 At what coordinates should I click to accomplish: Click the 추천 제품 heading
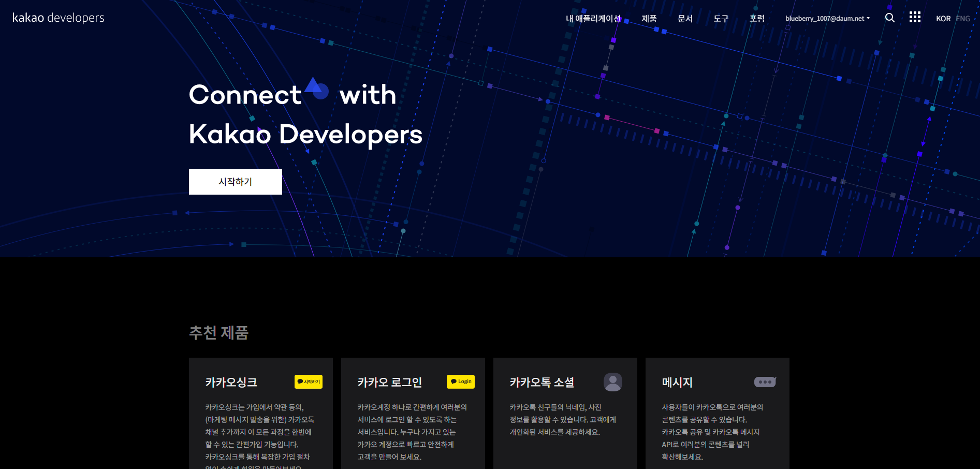click(x=219, y=332)
